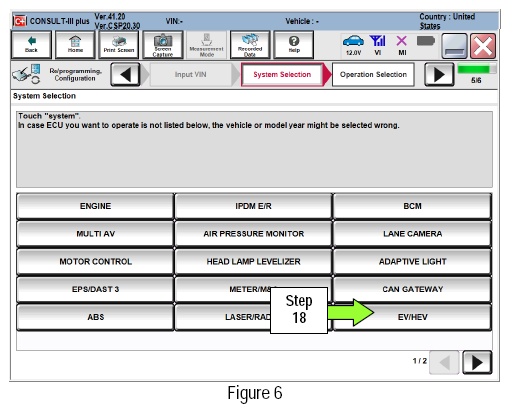Click the MI status icon
Viewport: 510px width, 413px height.
pyautogui.click(x=402, y=45)
